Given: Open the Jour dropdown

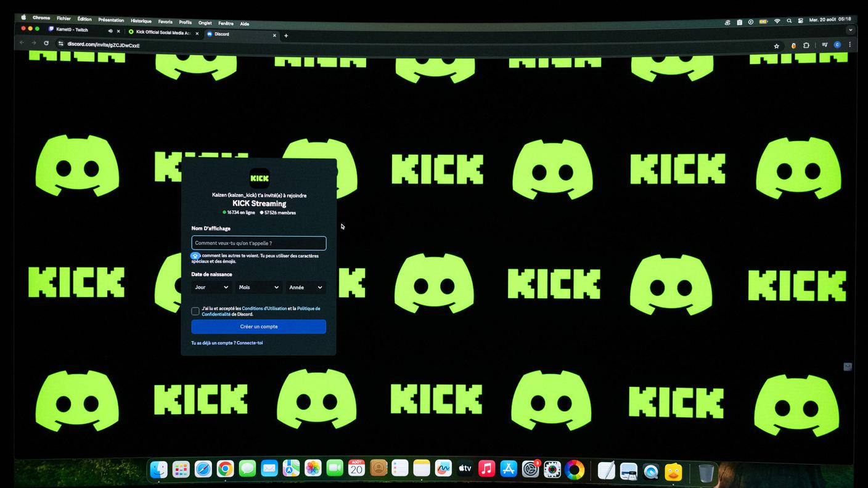Looking at the screenshot, I should 211,288.
